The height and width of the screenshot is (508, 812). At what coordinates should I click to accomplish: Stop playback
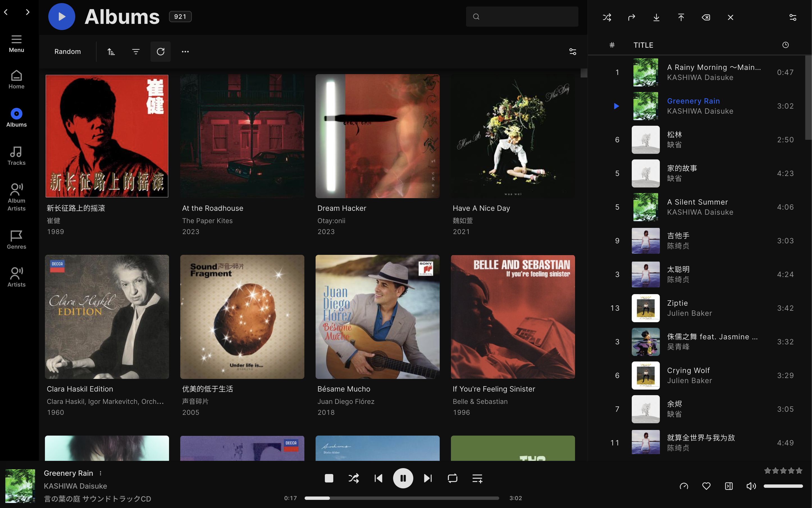coord(329,478)
